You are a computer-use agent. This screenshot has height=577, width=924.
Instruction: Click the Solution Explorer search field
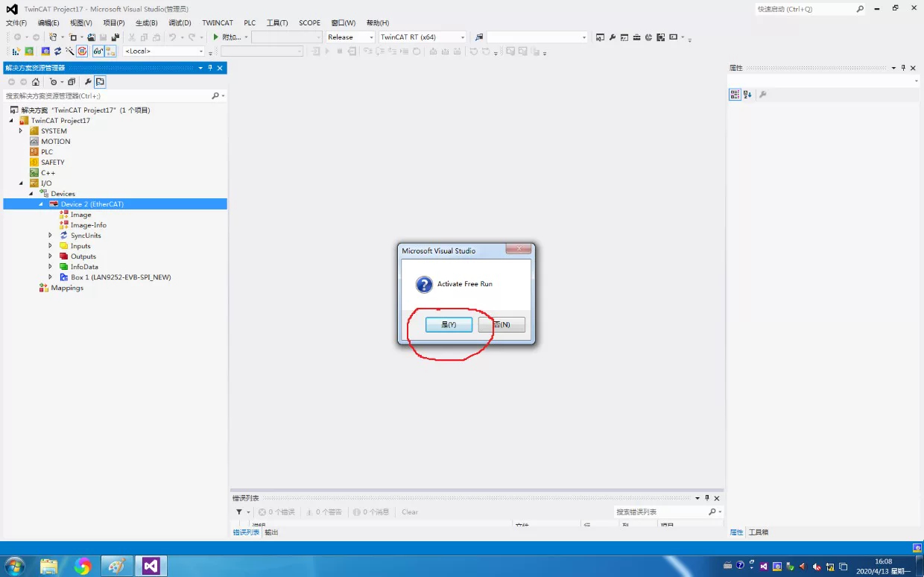(113, 95)
